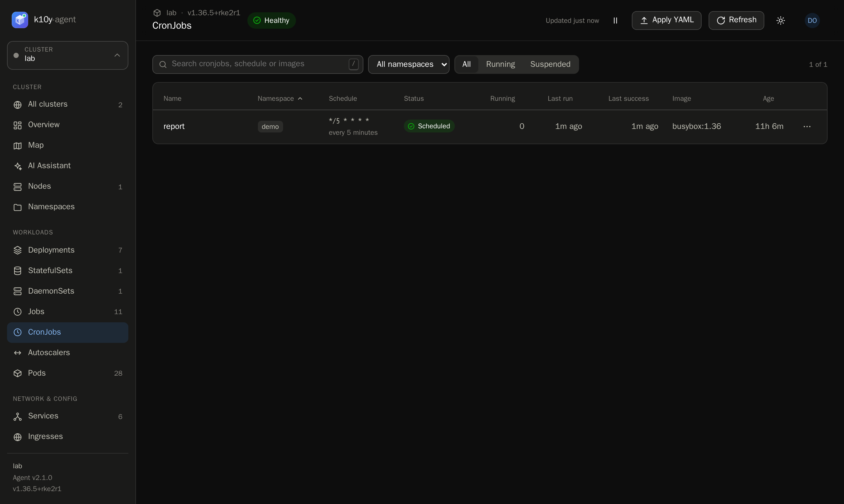Open the Map view
844x504 pixels.
tap(68, 145)
